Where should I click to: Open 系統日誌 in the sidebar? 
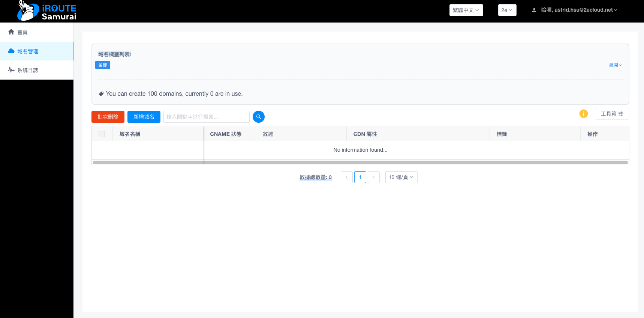[28, 70]
